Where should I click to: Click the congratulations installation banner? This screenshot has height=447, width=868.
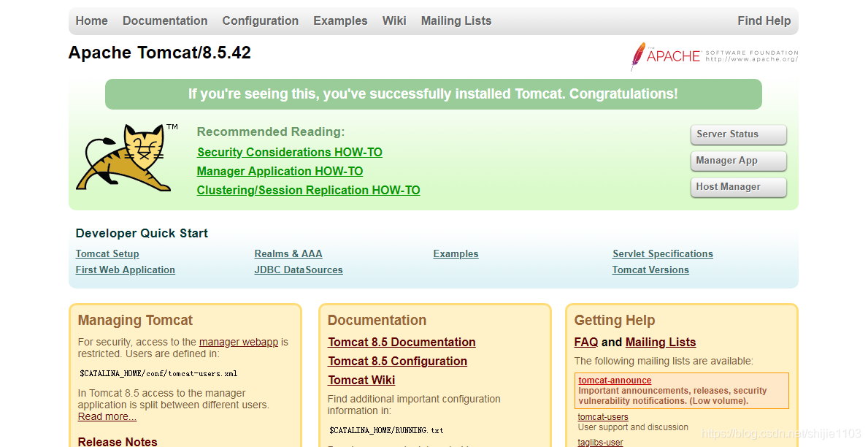coord(434,94)
